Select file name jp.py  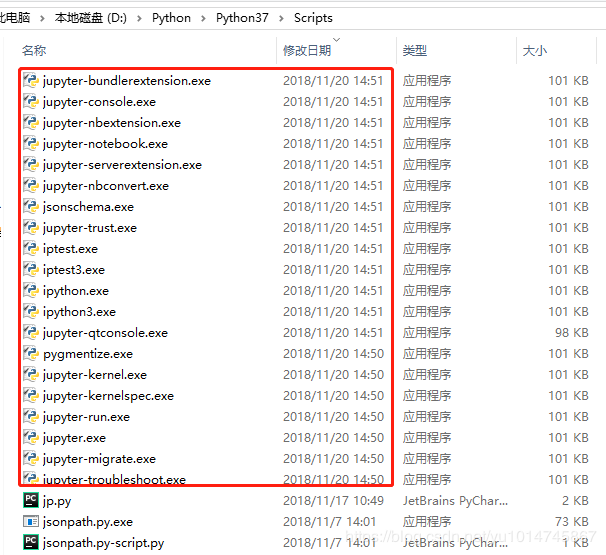[57, 501]
